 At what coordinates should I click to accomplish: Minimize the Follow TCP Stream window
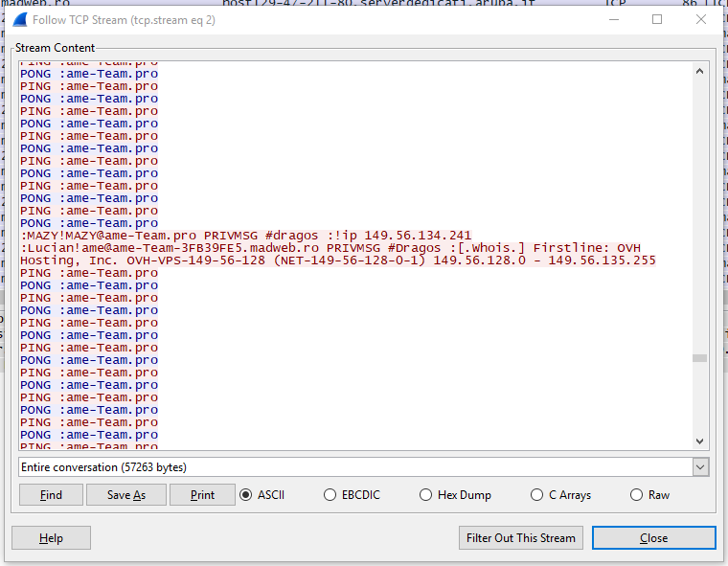pyautogui.click(x=613, y=19)
